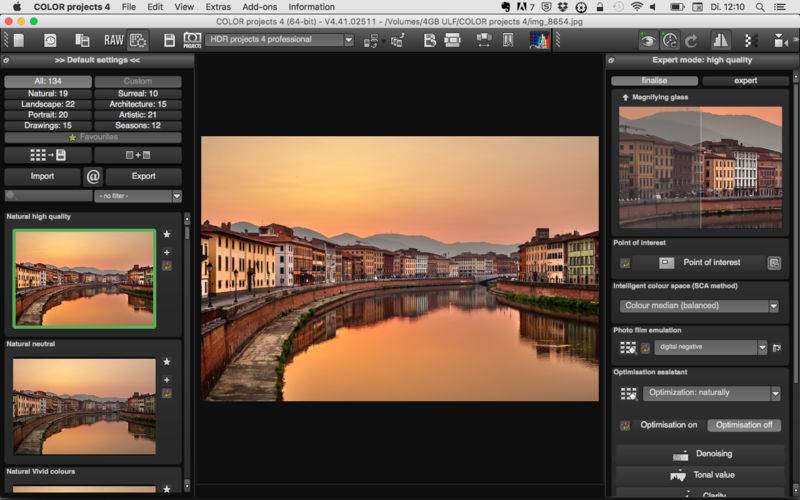Click icon right of Point of interest button
The width and height of the screenshot is (800, 500).
[774, 263]
